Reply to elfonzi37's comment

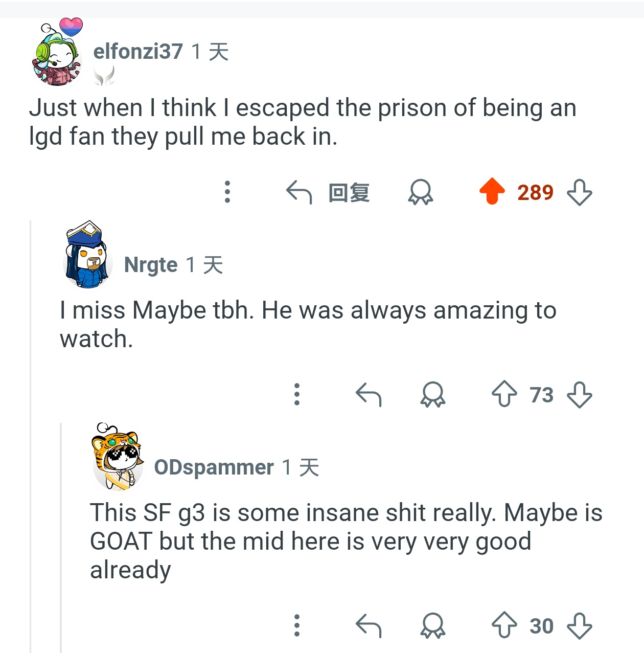[x=328, y=193]
